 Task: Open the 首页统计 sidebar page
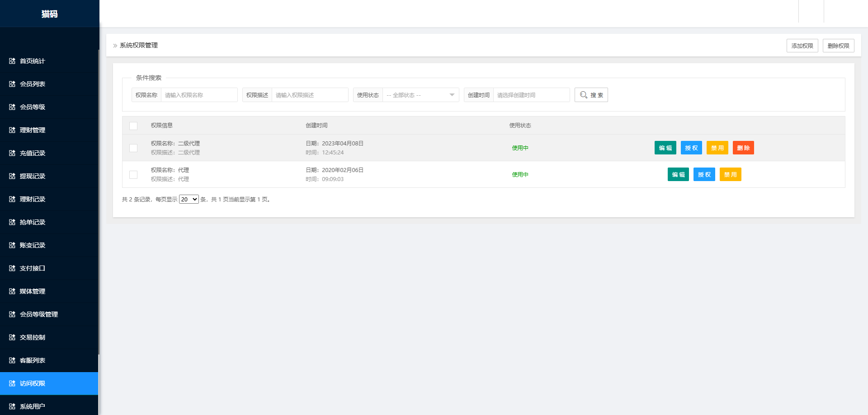click(x=32, y=61)
